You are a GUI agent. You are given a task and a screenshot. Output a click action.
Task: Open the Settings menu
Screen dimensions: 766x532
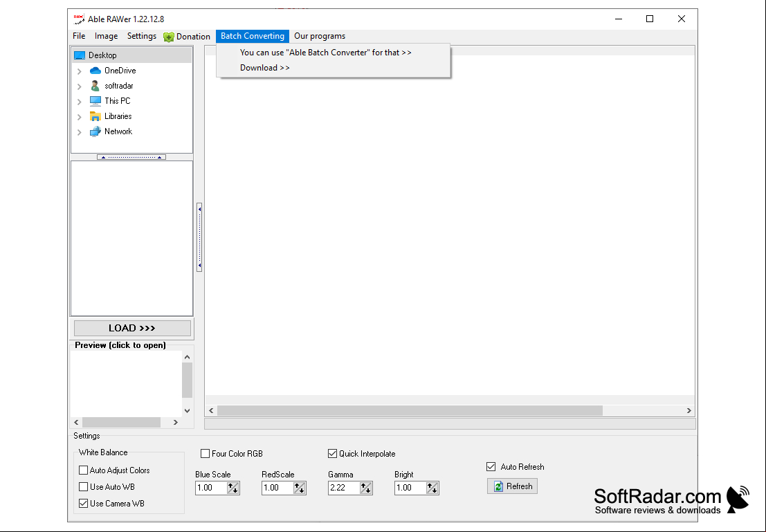pyautogui.click(x=142, y=36)
